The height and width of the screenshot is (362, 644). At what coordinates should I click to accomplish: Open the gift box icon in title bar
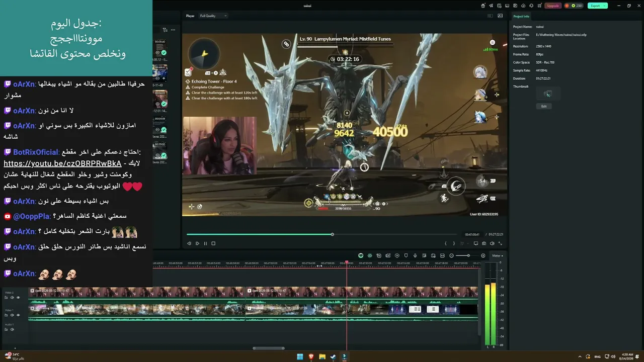tap(483, 6)
